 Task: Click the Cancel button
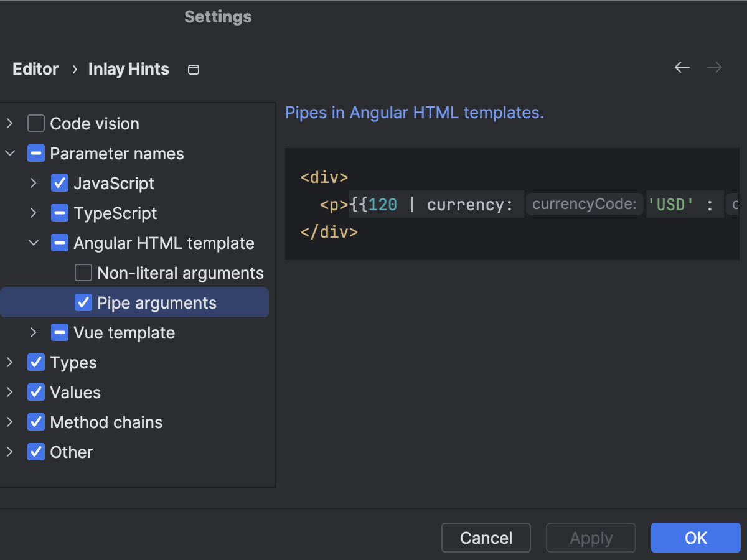[486, 538]
